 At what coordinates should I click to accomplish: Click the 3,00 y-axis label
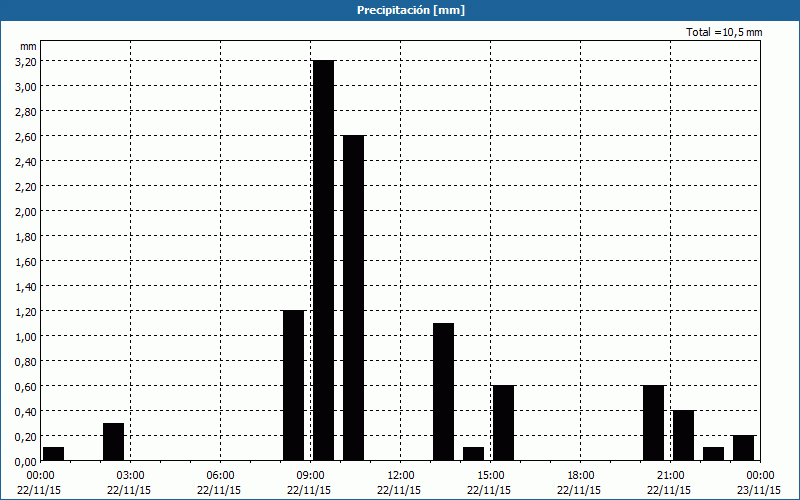coord(26,87)
